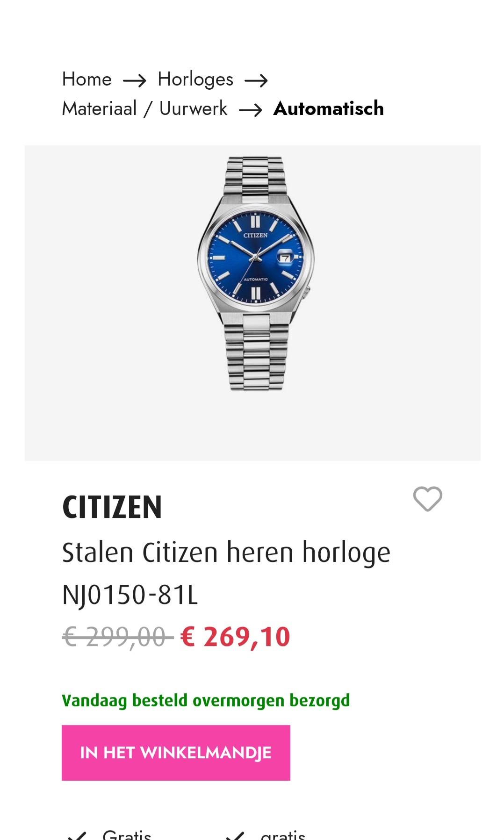Click the right gratis benefit text

[283, 835]
